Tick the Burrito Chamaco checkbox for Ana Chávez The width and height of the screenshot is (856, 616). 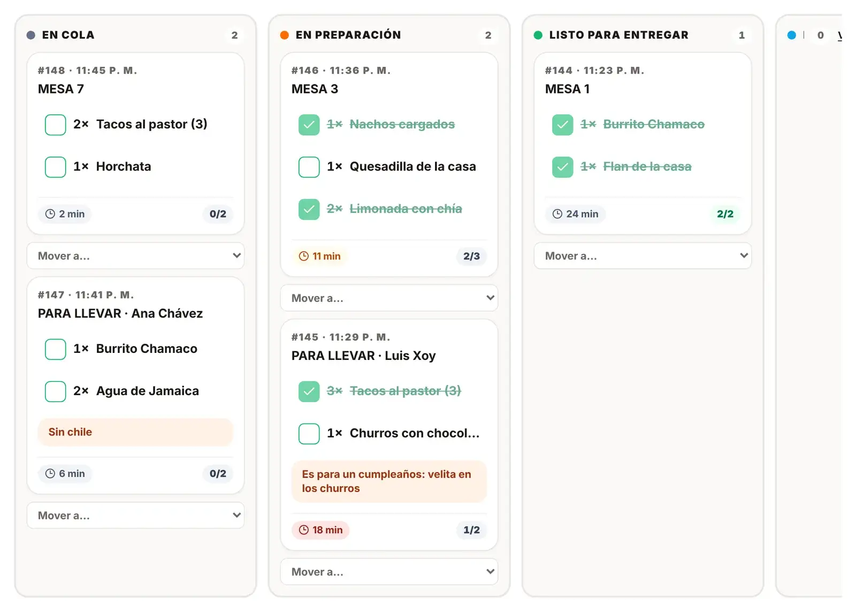click(x=55, y=349)
